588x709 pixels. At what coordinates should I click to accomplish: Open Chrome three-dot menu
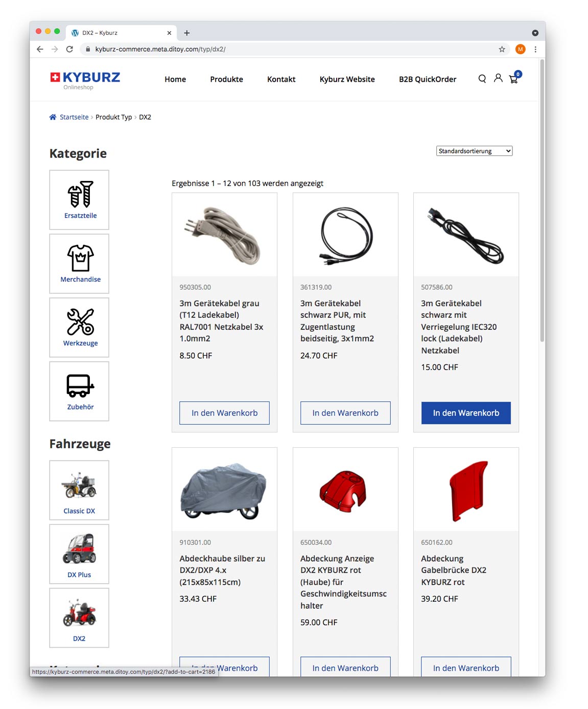pyautogui.click(x=535, y=49)
